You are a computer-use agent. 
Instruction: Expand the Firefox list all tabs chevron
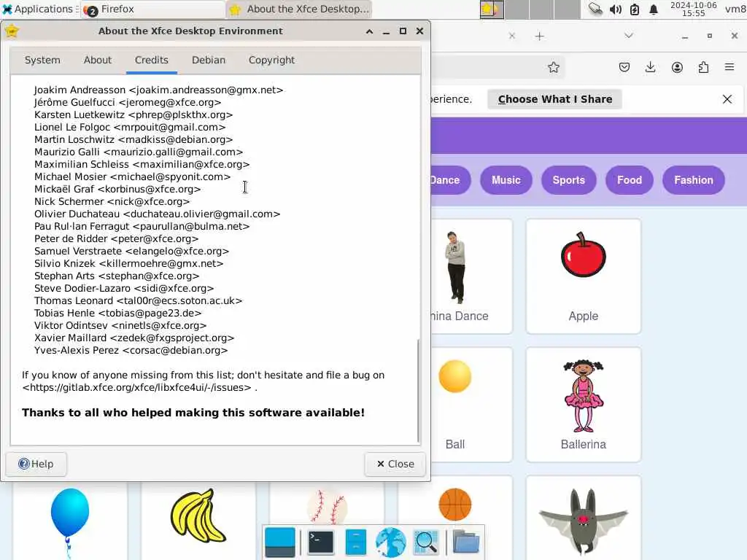coord(629,36)
